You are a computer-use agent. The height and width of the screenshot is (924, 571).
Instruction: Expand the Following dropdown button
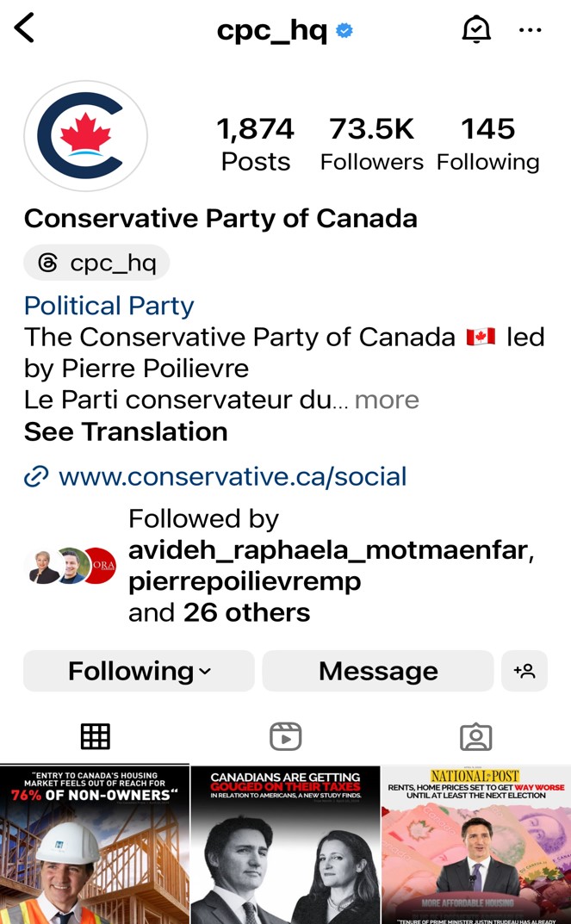point(139,671)
